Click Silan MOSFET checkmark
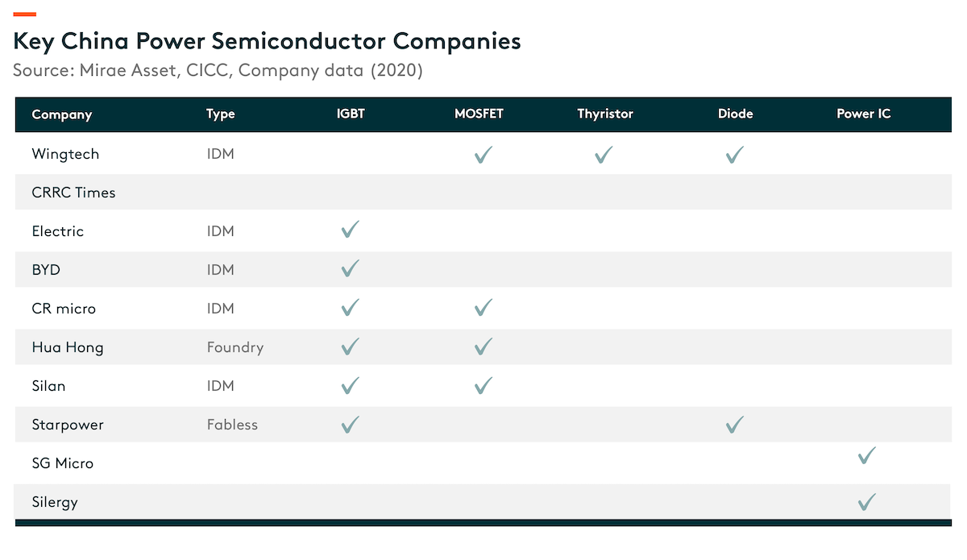This screenshot has height=560, width=967. coord(483,385)
